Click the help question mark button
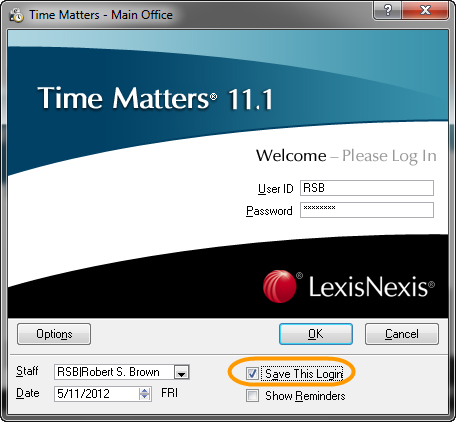The height and width of the screenshot is (422, 456). pyautogui.click(x=387, y=10)
